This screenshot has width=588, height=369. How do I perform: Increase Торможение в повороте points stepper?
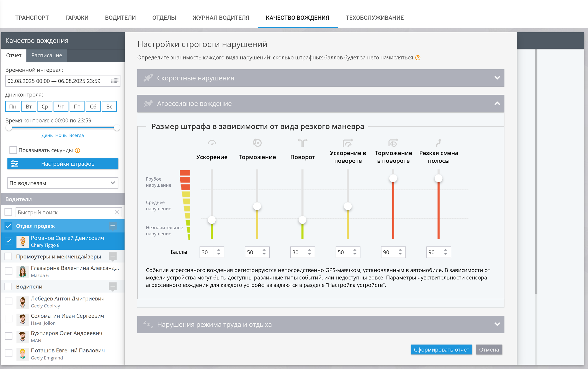(400, 250)
